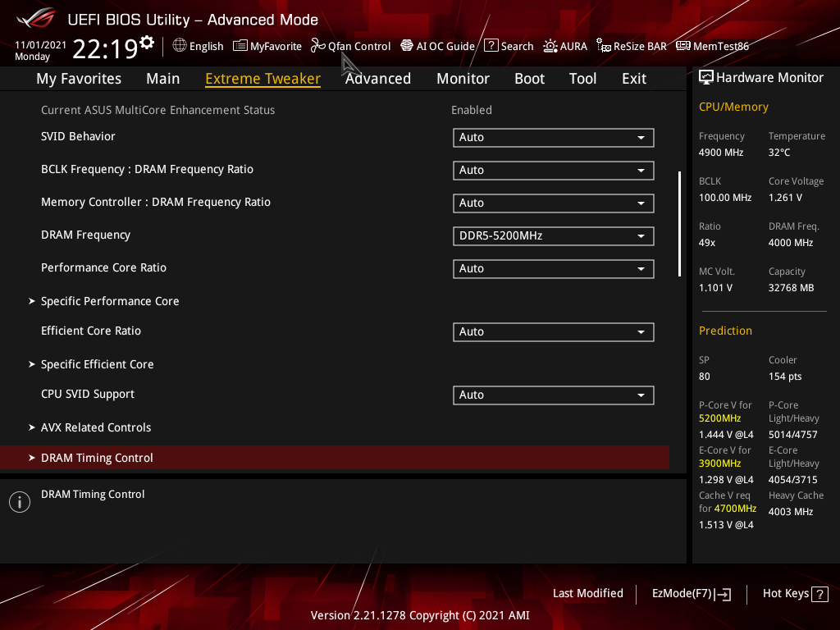Click the 32768 MB capacity value
The height and width of the screenshot is (630, 840).
792,288
